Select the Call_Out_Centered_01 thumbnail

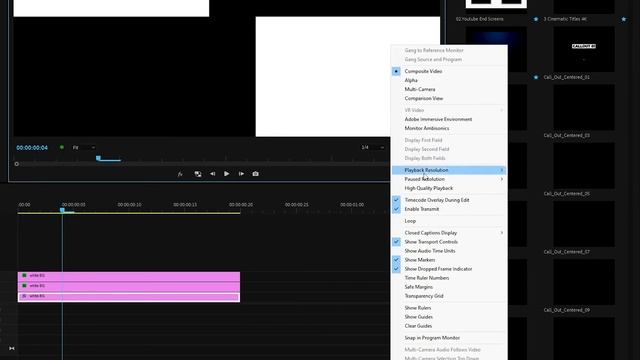pyautogui.click(x=584, y=49)
